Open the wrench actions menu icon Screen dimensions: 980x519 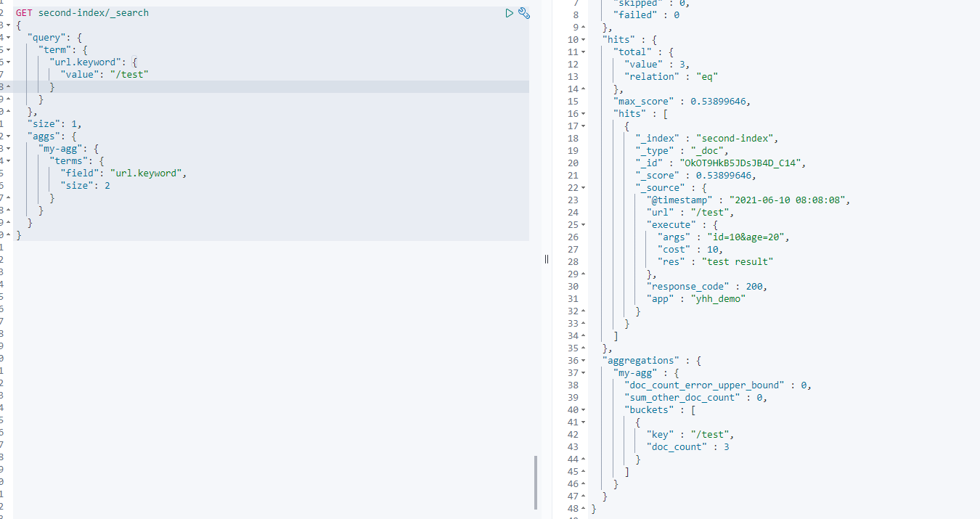pyautogui.click(x=523, y=13)
